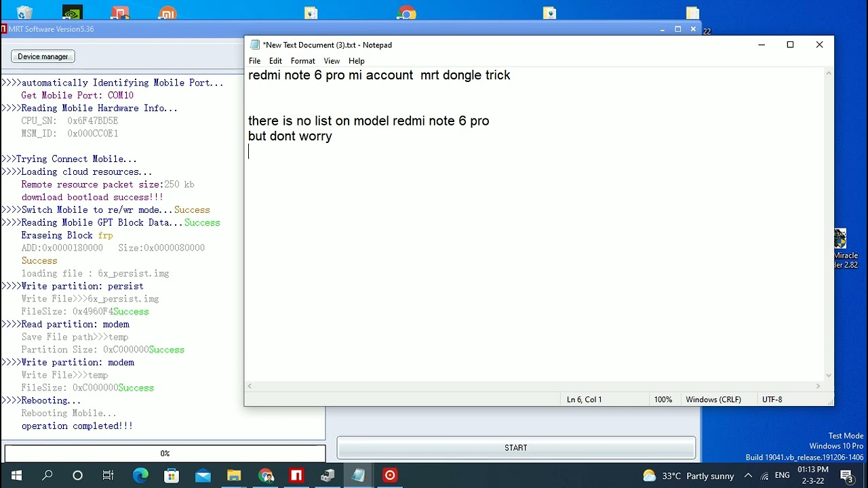Image resolution: width=868 pixels, height=488 pixels.
Task: Switch to MRT Software taskbar icon
Action: 296,476
